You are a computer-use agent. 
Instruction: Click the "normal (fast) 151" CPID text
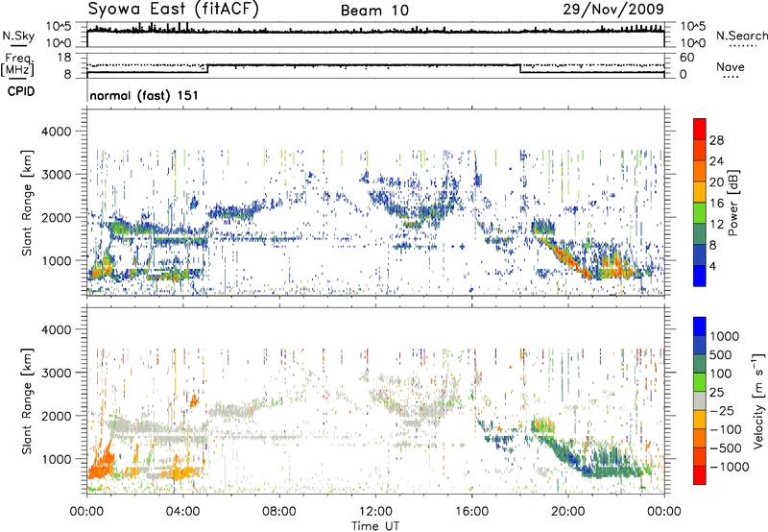pyautogui.click(x=144, y=95)
